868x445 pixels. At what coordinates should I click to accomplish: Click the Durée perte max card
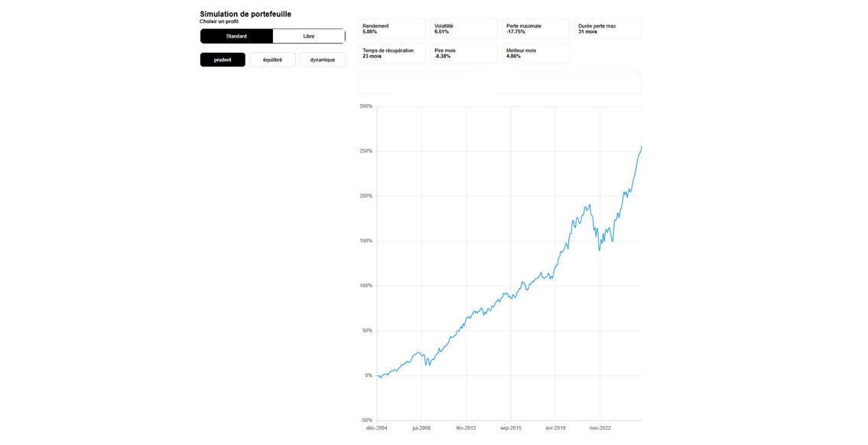[x=606, y=28]
